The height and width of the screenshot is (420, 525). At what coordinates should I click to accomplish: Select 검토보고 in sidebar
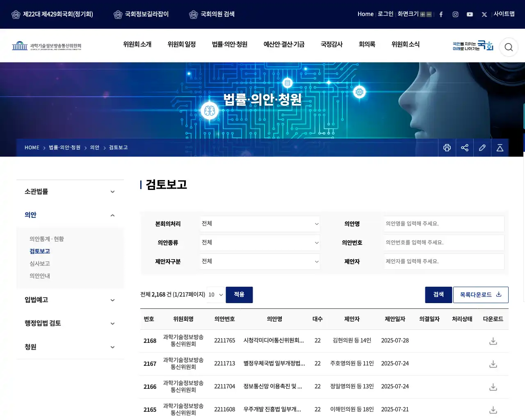click(x=40, y=251)
